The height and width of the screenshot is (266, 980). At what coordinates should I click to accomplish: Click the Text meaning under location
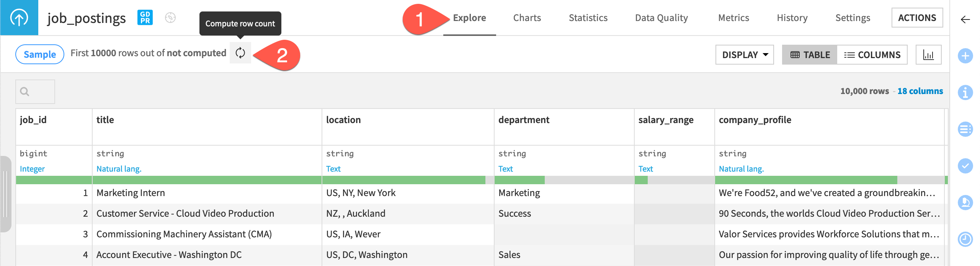coord(333,169)
